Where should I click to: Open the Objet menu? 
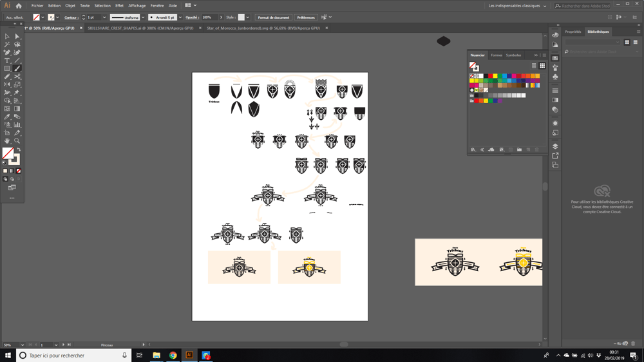(70, 6)
